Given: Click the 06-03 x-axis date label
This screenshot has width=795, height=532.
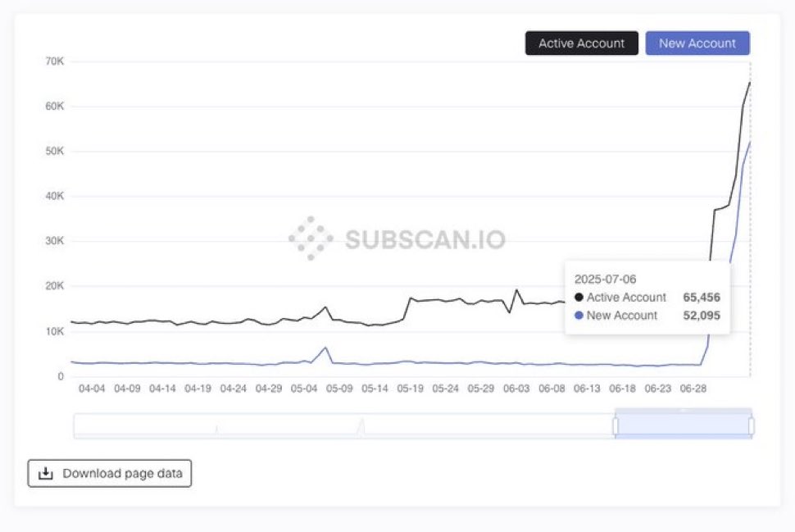Looking at the screenshot, I should coord(516,389).
